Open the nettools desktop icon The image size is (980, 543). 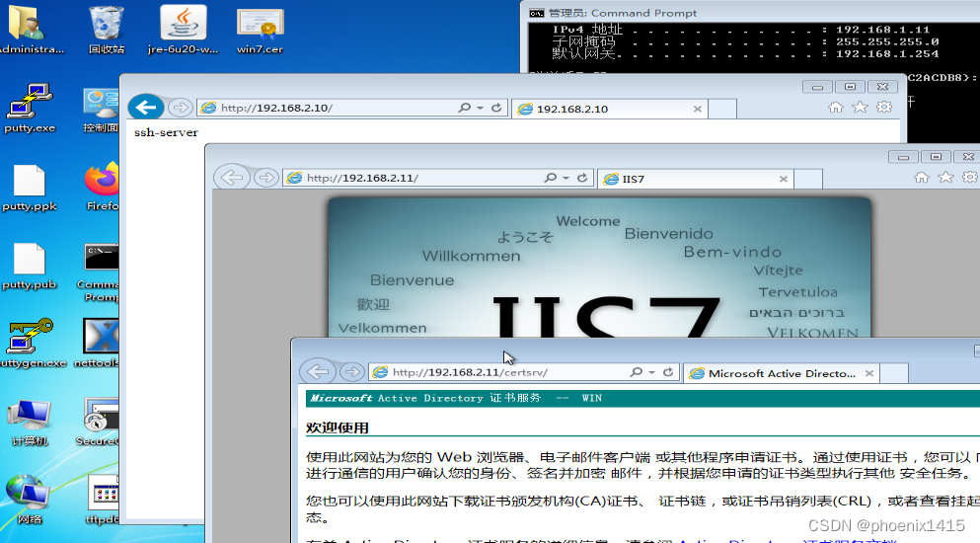pos(98,343)
